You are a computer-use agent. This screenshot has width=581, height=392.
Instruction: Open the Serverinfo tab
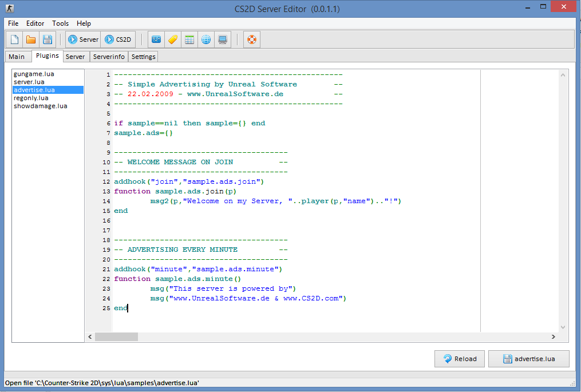109,56
